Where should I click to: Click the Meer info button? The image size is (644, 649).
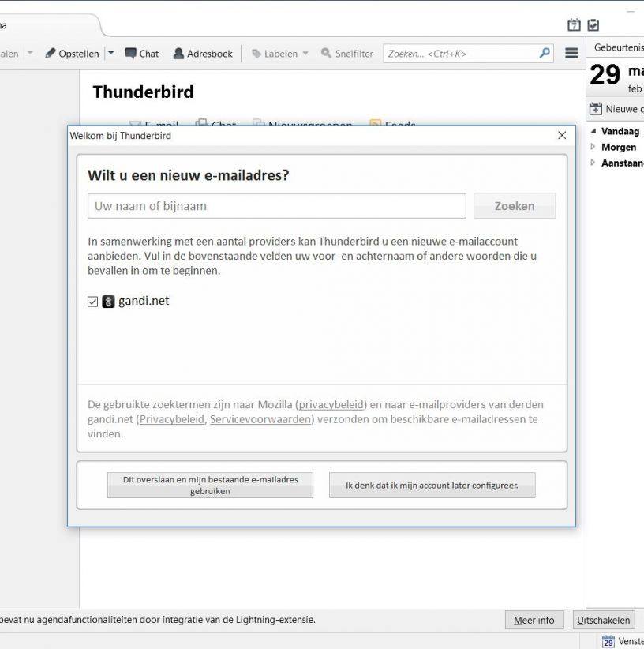pos(534,620)
